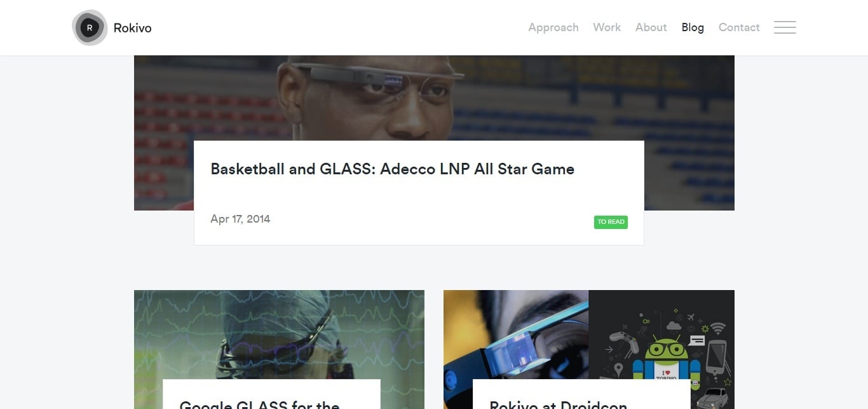This screenshot has width=868, height=409.
Task: Open the Basketball and GLASS article title
Action: pos(392,169)
